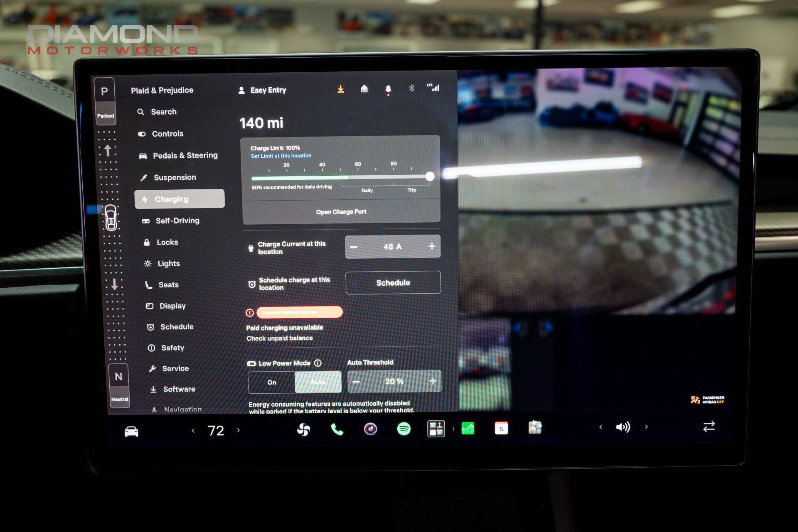The width and height of the screenshot is (798, 532).
Task: Tap the Passenger Airbag Off indicator
Action: (x=707, y=400)
